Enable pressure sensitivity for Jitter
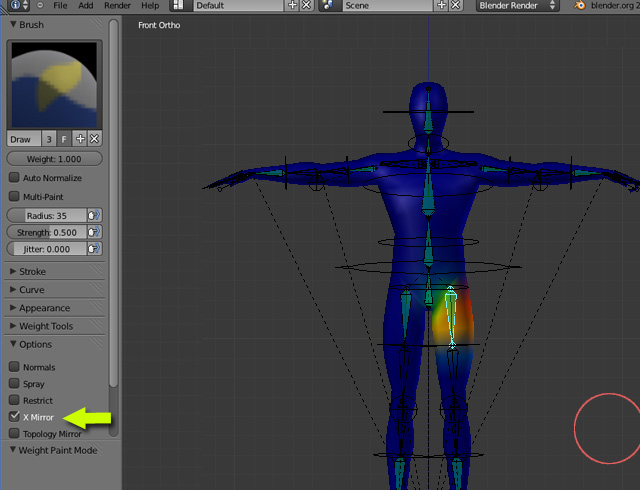This screenshot has height=490, width=640. pyautogui.click(x=94, y=249)
